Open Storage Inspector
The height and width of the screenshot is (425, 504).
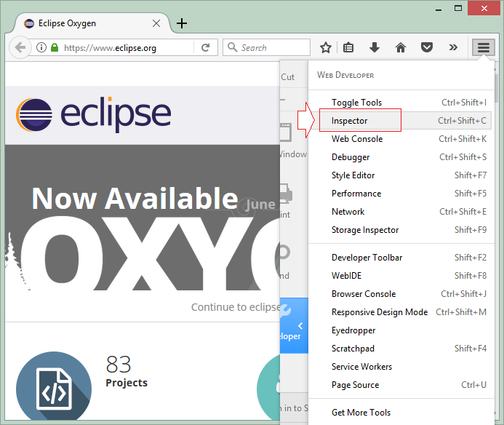pyautogui.click(x=401, y=230)
